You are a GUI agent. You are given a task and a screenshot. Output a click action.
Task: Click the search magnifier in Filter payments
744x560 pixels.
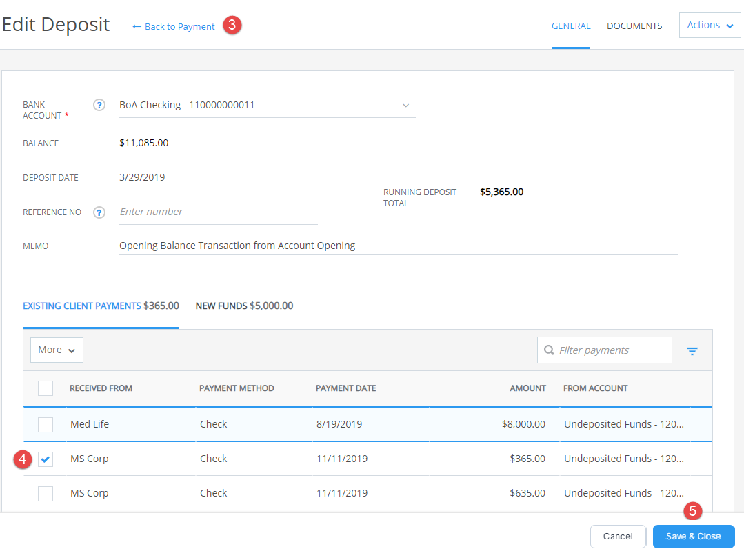point(549,350)
